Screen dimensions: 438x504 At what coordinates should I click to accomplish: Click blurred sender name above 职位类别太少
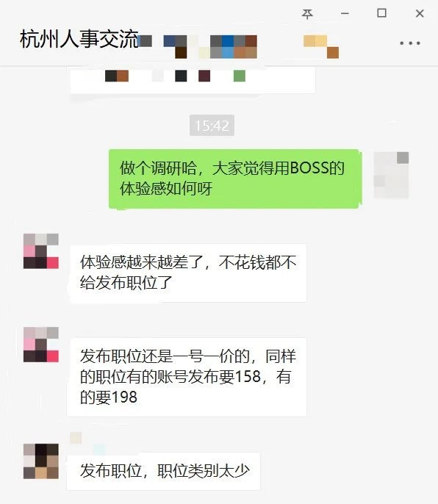pyautogui.click(x=87, y=444)
